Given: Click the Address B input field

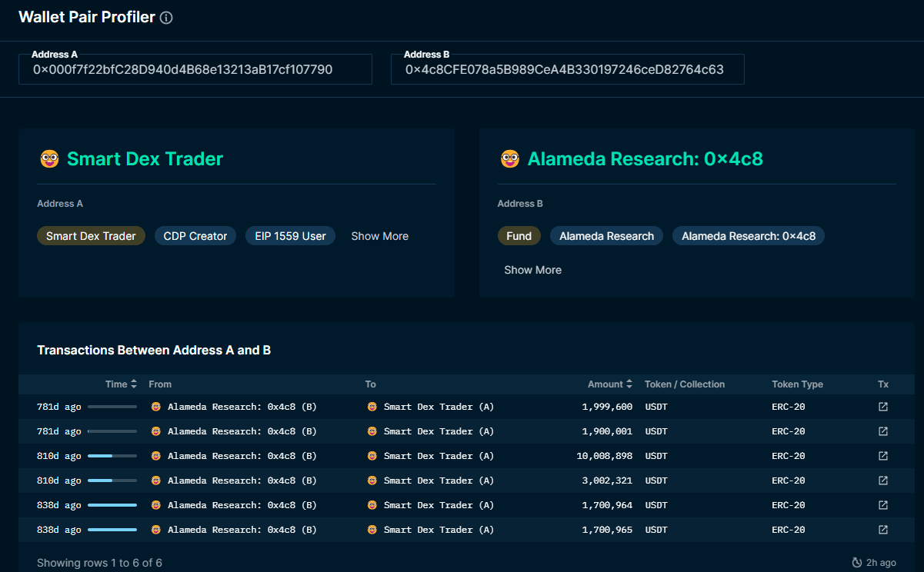Looking at the screenshot, I should click(x=568, y=70).
